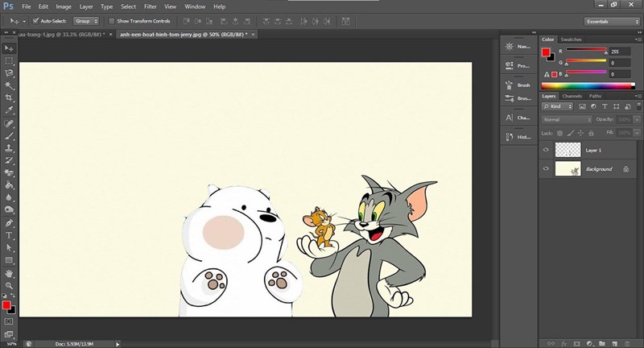Viewport: 644px width, 348px height.
Task: Open the Kind layer filter dropdown
Action: pos(557,106)
